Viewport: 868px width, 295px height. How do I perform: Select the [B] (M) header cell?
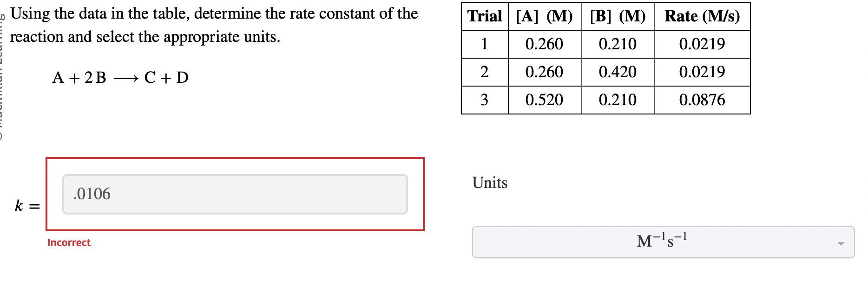618,16
